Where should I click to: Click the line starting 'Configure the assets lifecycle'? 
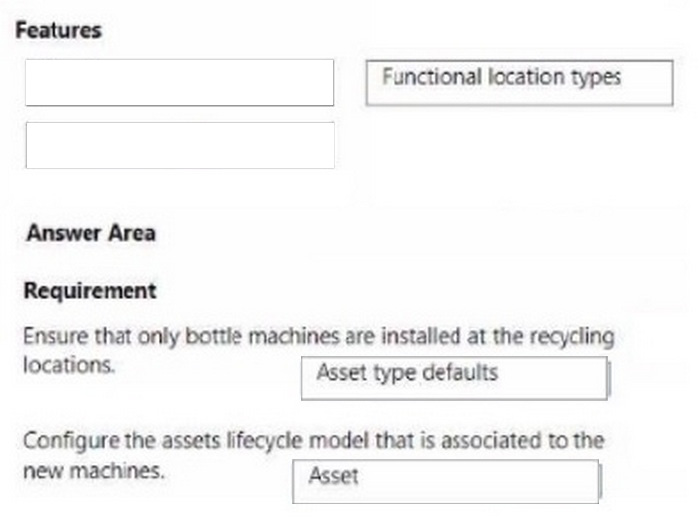(x=313, y=441)
